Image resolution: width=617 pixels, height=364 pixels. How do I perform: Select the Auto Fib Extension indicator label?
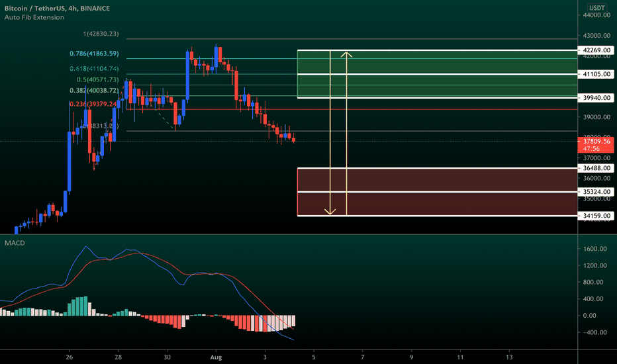pyautogui.click(x=34, y=17)
